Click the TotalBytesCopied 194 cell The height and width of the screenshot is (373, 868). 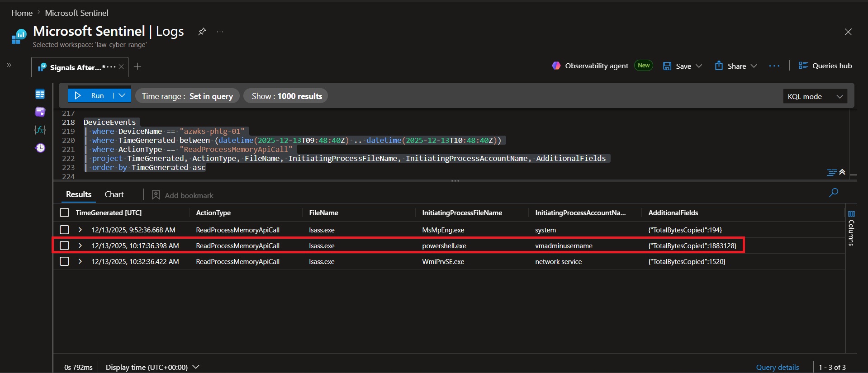click(685, 230)
